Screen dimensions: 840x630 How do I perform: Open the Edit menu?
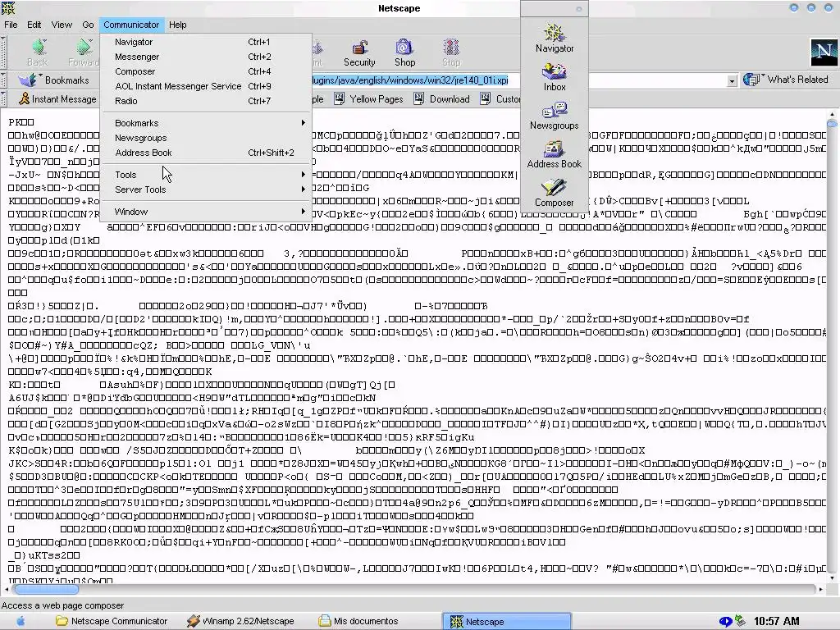(34, 25)
